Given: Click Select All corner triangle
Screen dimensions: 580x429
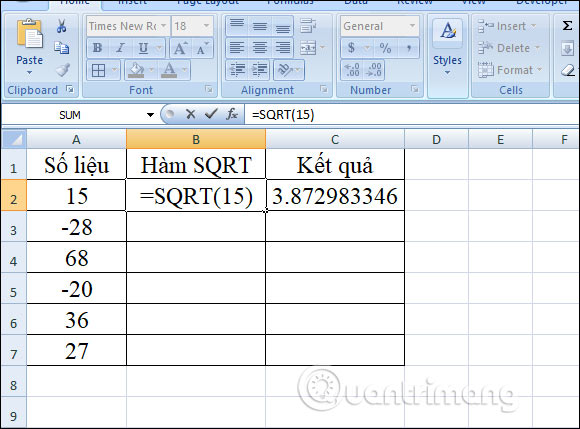Looking at the screenshot, I should 14,139.
